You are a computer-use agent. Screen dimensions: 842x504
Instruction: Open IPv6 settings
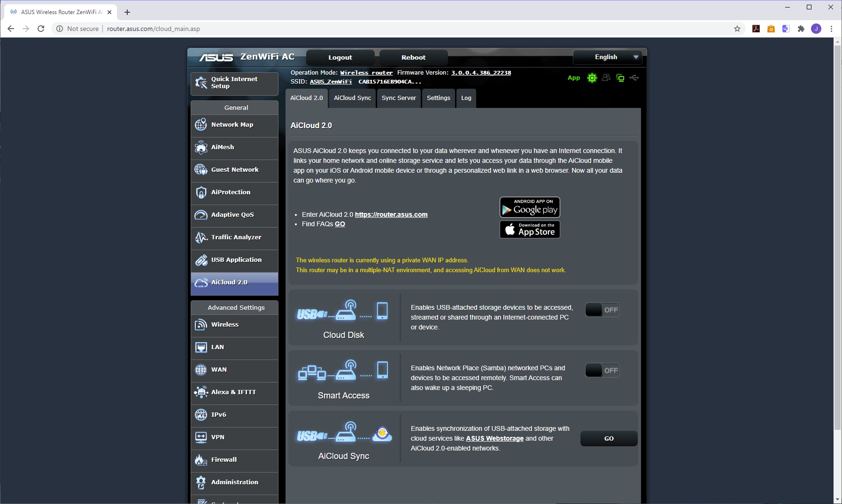(234, 415)
